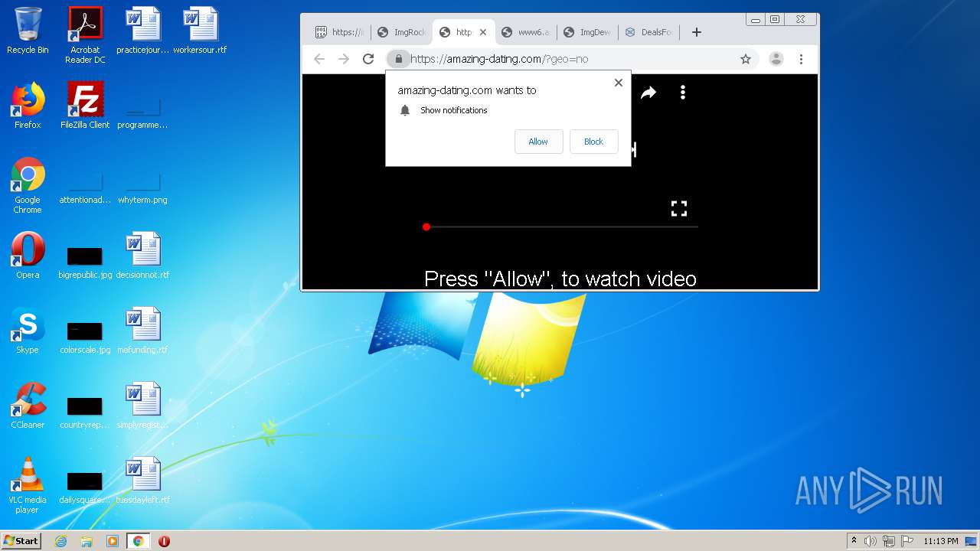Open the media player taskbar icon
The width and height of the screenshot is (980, 551).
pyautogui.click(x=113, y=541)
